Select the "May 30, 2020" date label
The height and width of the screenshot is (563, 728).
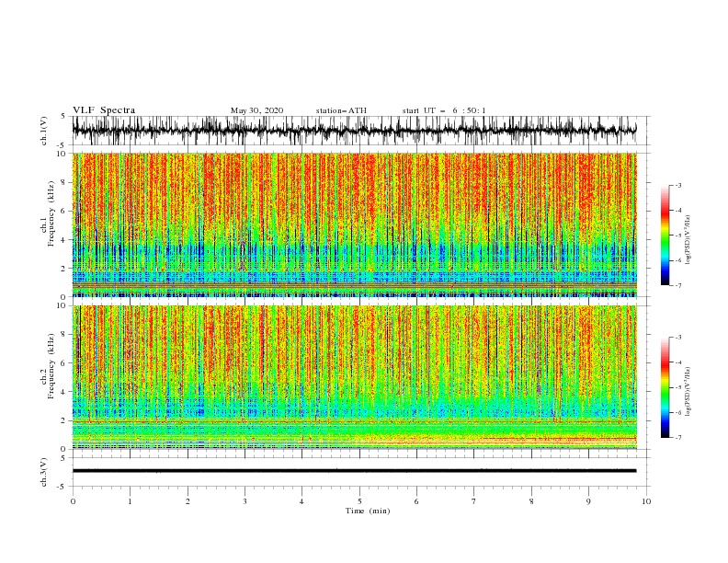[x=256, y=110]
